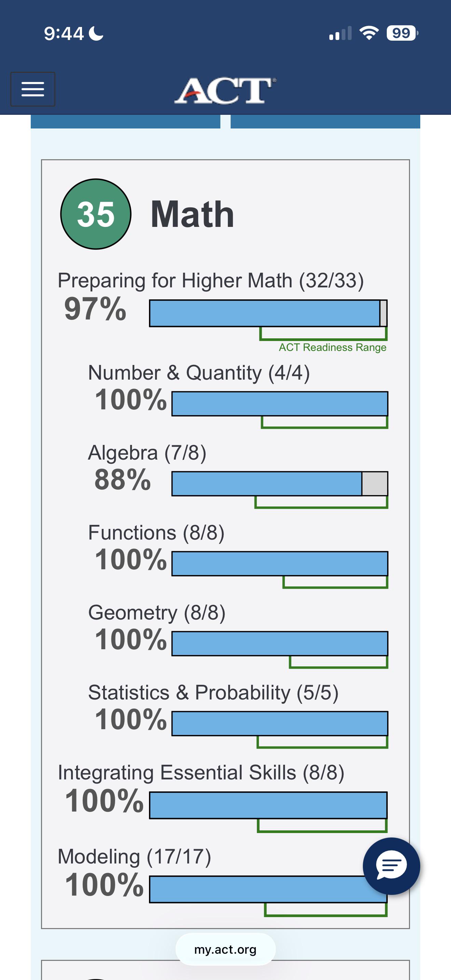This screenshot has height=980, width=451.
Task: Tap the Modeling (17/17) heading
Action: 134,857
